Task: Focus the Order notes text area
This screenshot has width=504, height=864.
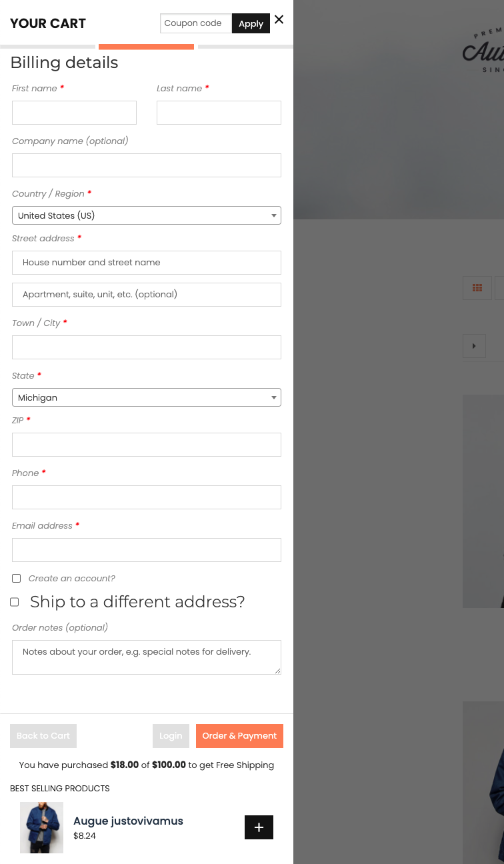Action: 147,657
